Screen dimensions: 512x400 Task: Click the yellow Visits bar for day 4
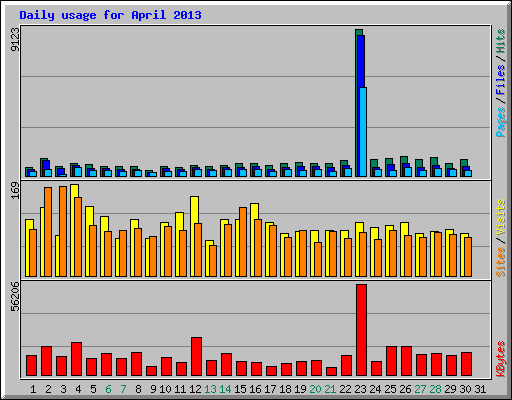point(74,230)
